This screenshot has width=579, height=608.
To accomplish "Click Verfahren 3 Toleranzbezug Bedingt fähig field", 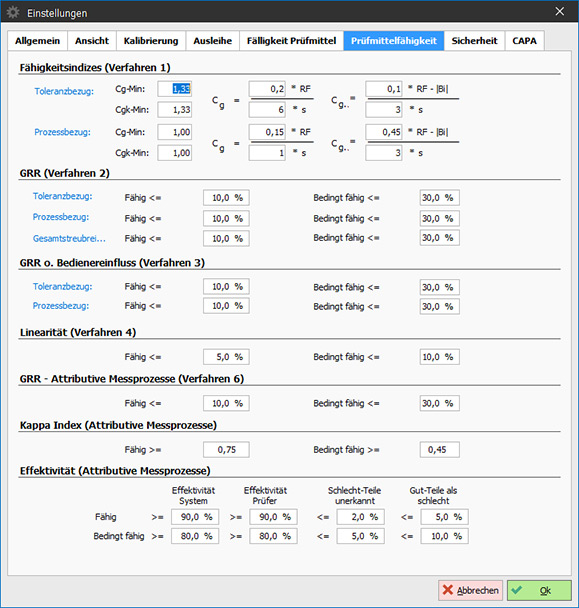I will tap(440, 287).
